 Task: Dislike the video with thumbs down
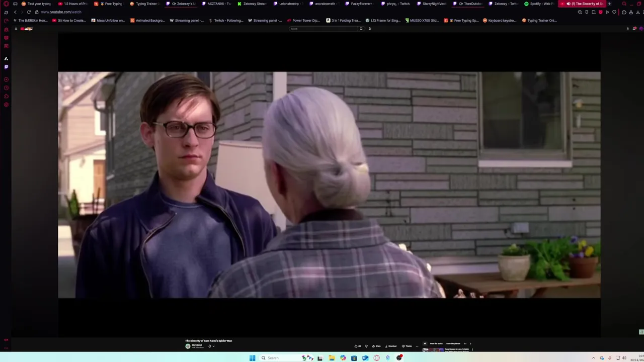tap(366, 346)
